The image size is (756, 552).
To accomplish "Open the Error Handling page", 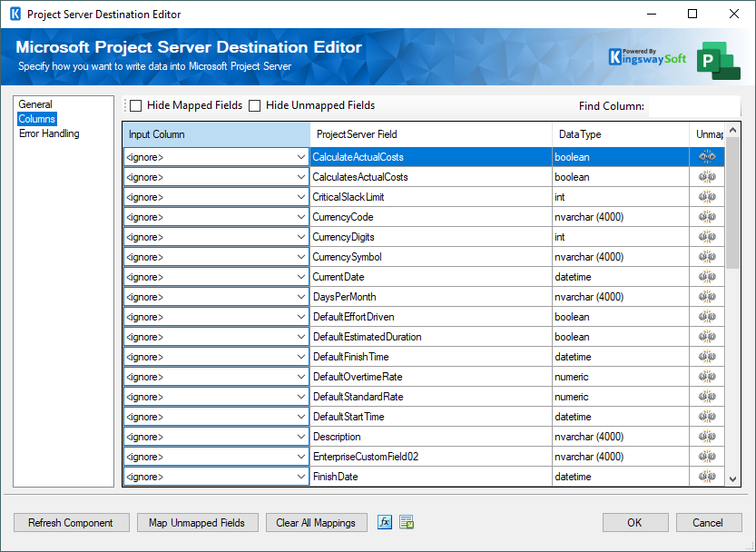I will pyautogui.click(x=49, y=133).
